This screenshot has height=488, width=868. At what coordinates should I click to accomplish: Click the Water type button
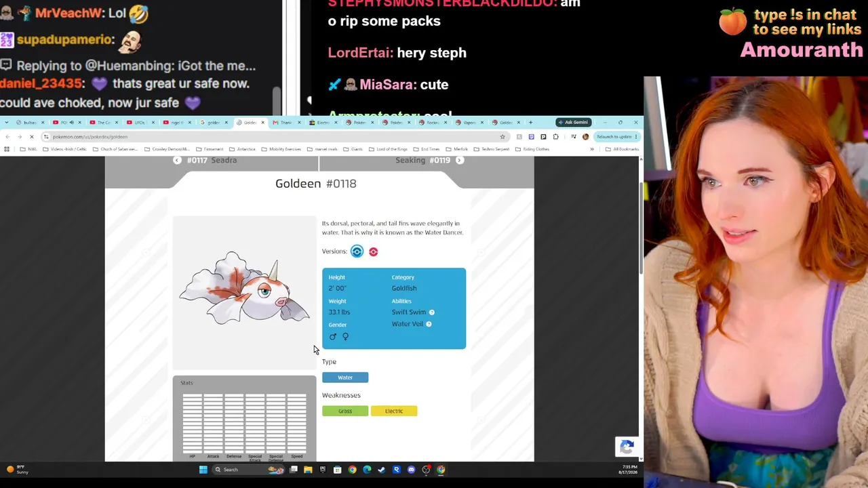[345, 378]
